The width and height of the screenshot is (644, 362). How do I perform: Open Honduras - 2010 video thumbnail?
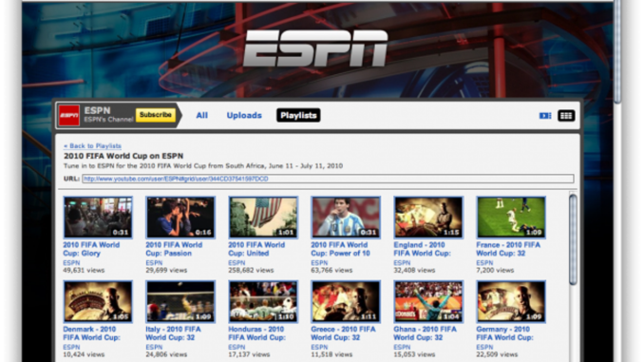[263, 301]
